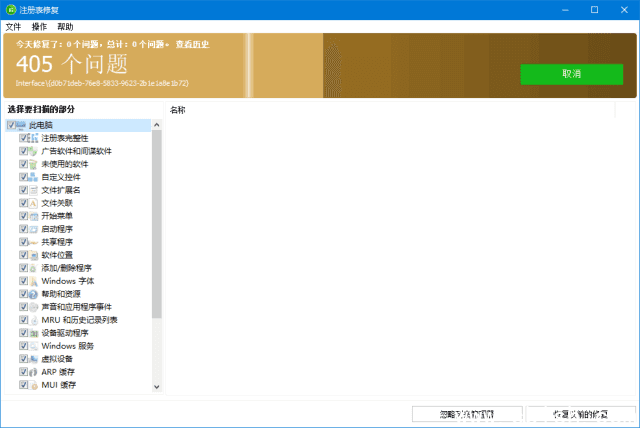Click the 名称 column header
640x428 pixels.
click(178, 109)
